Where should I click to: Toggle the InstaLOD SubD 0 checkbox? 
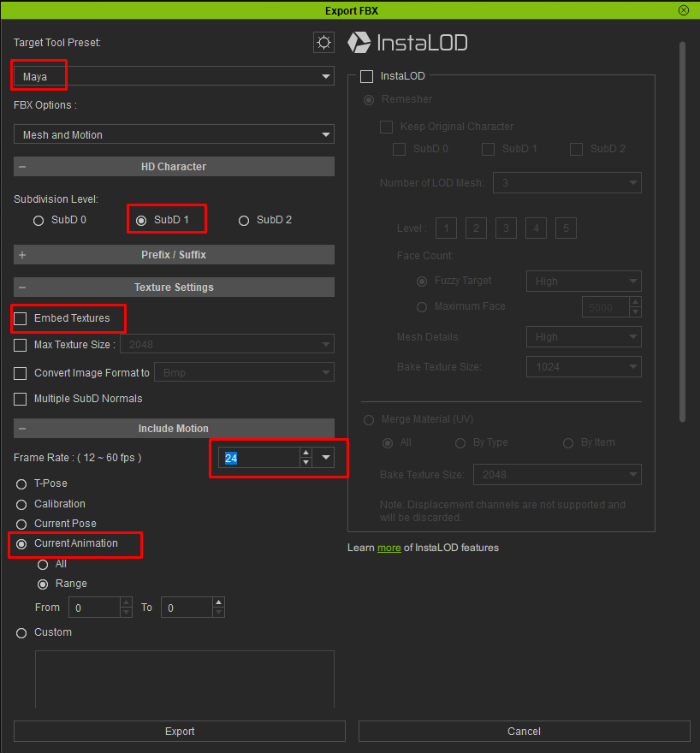pos(399,150)
